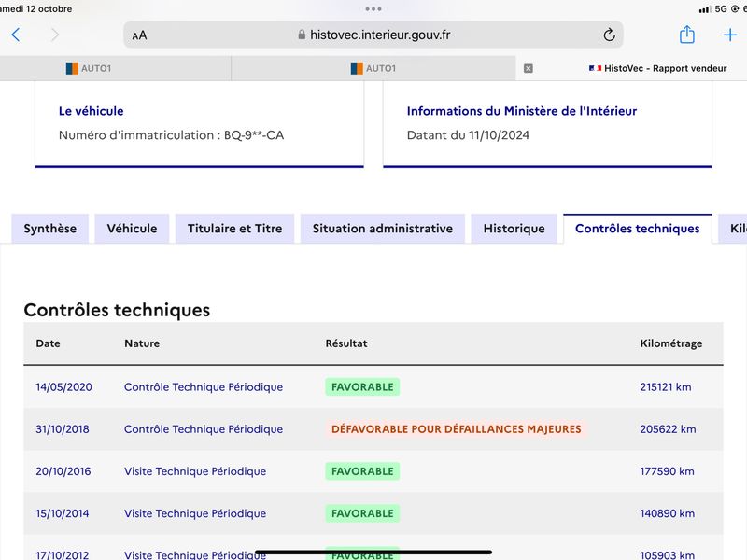Open the three-dots multitasking control
The width and height of the screenshot is (747, 560).
(373, 8)
